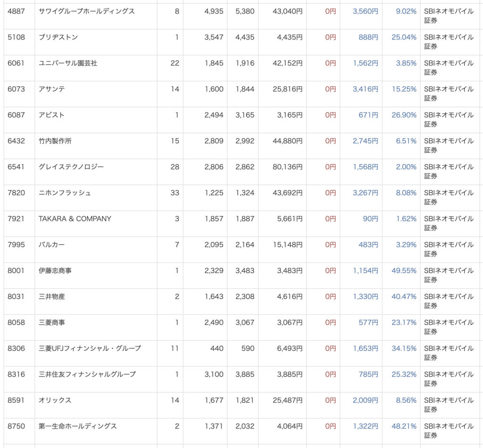The height and width of the screenshot is (448, 483).
Task: Click SBIネオモバイル証券 in the ブリヂストン row
Action: coord(449,42)
